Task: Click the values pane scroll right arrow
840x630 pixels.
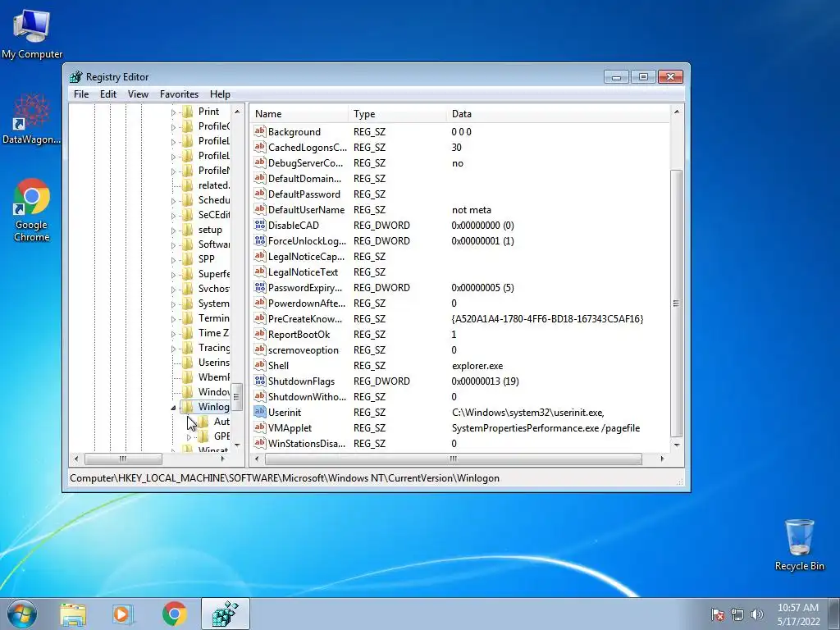Action: point(662,459)
